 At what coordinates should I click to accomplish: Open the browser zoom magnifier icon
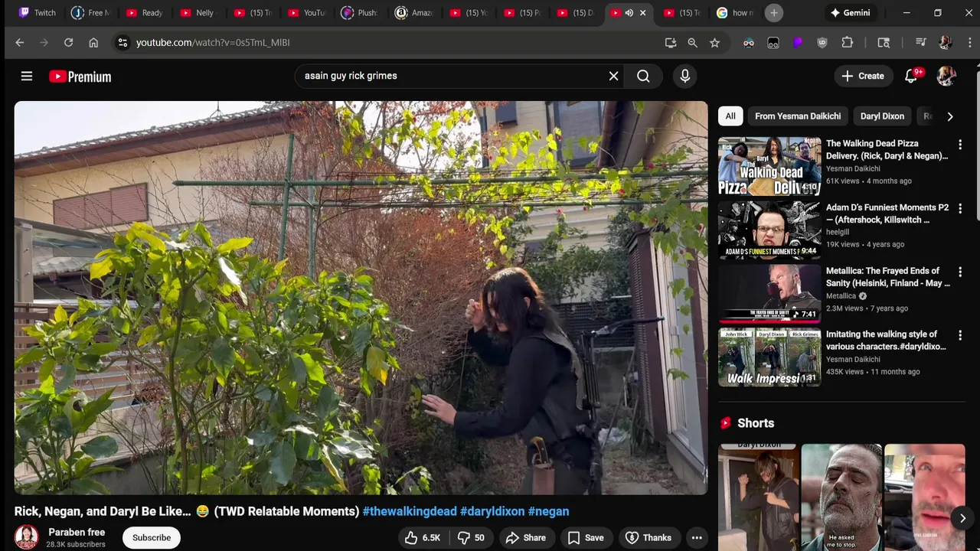[692, 43]
